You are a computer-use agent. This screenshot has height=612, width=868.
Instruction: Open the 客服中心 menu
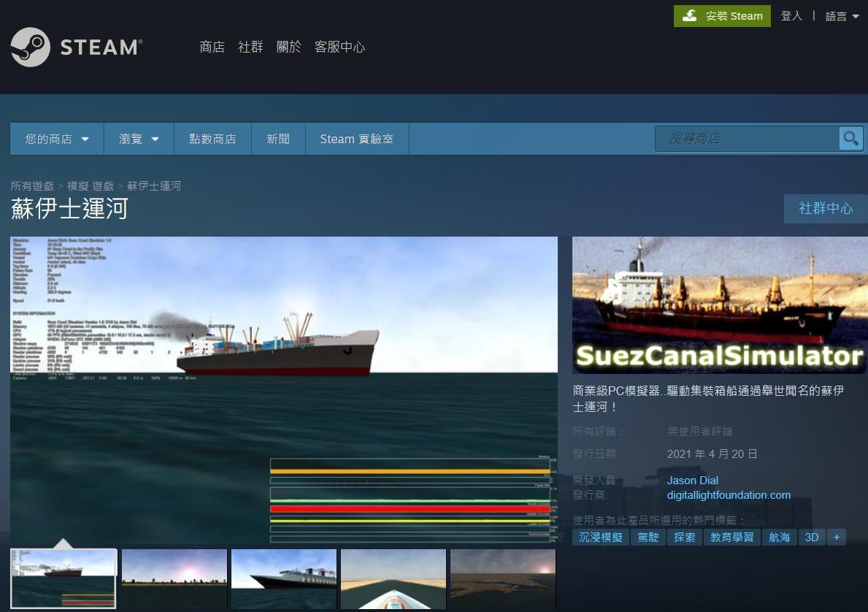[339, 47]
